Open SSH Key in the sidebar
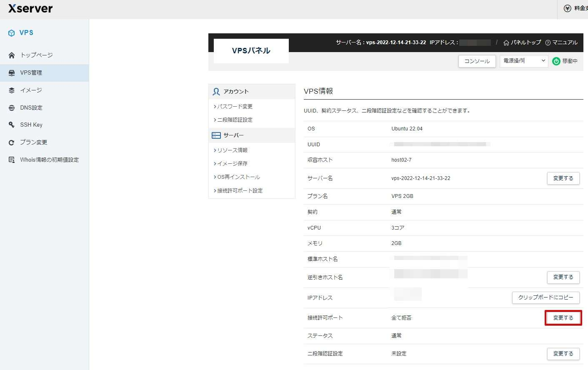Viewport: 588px width, 370px height. (x=44, y=125)
